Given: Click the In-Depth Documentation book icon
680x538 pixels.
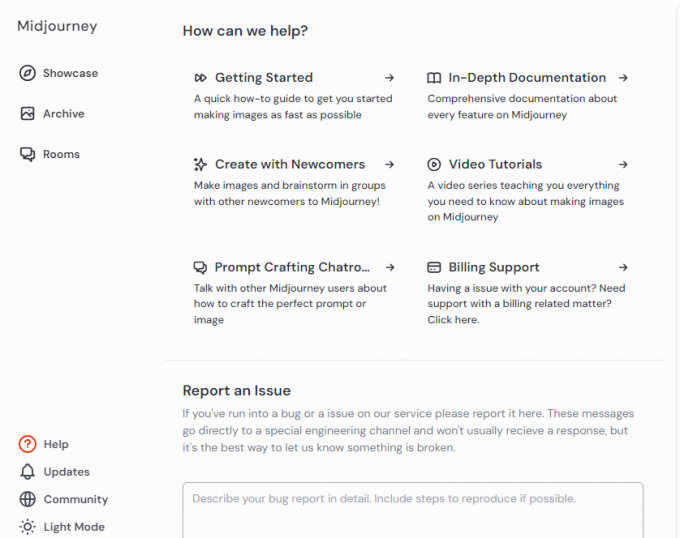Looking at the screenshot, I should (434, 78).
